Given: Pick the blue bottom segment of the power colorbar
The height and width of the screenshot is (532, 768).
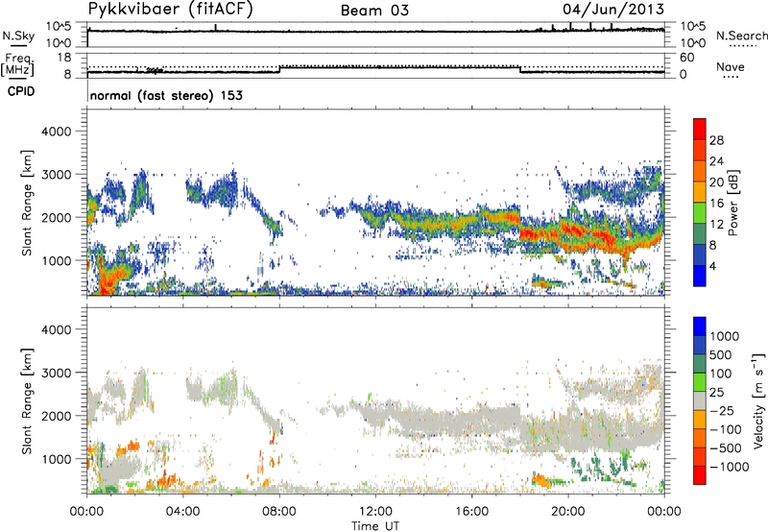Looking at the screenshot, I should point(700,277).
